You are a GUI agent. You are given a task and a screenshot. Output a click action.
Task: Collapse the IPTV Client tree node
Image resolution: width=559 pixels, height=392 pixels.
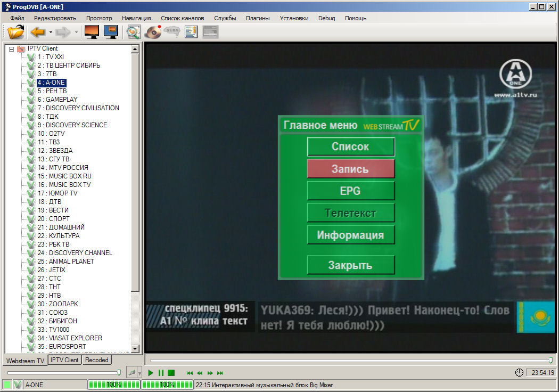click(x=11, y=49)
